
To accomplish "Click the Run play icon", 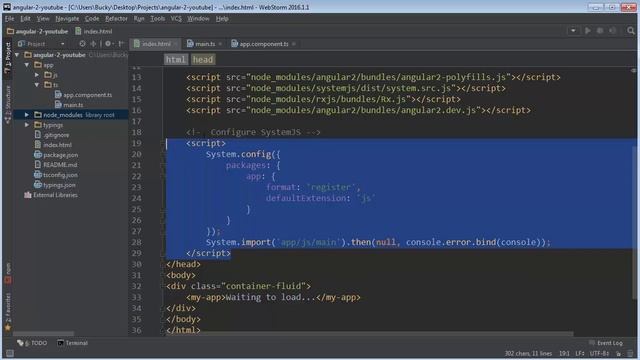I will click(588, 31).
